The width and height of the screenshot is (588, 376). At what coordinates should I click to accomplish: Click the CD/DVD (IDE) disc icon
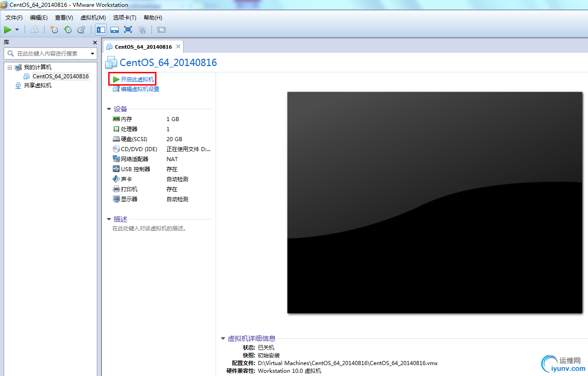click(116, 149)
